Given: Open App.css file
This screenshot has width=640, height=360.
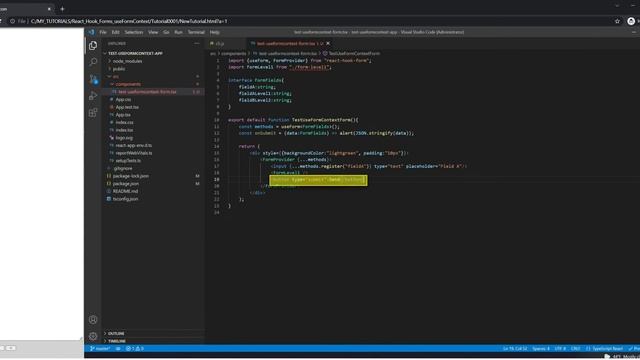Looking at the screenshot, I should pos(123,100).
